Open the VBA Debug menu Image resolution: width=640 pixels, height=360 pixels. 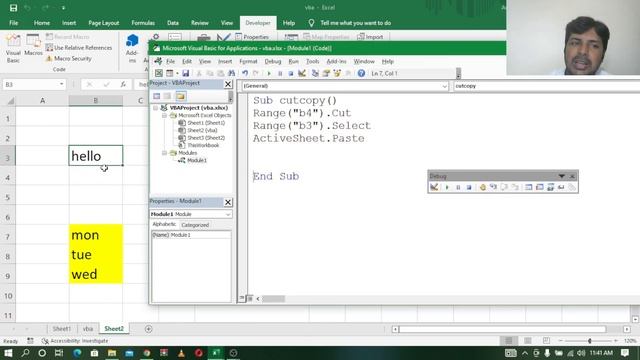(x=273, y=62)
